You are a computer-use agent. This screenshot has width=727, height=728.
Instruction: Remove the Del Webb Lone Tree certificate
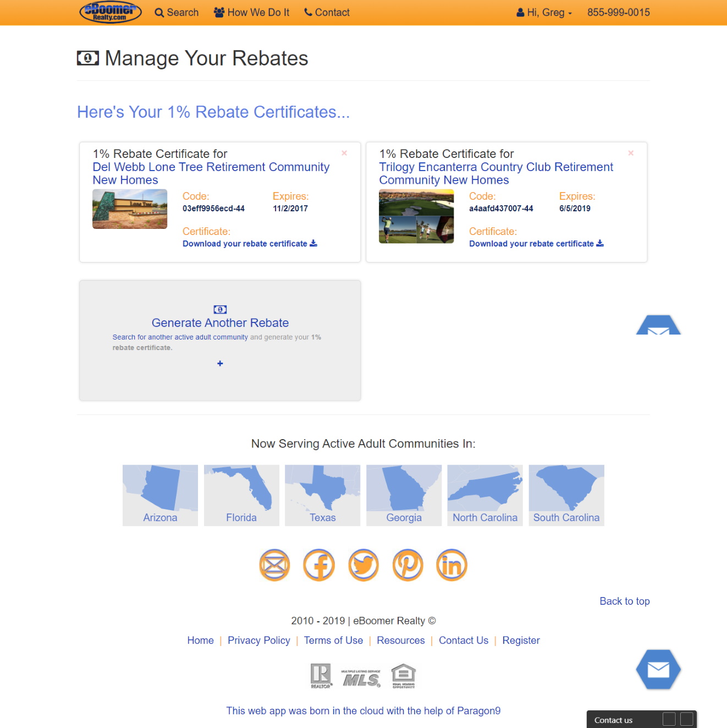click(x=344, y=153)
